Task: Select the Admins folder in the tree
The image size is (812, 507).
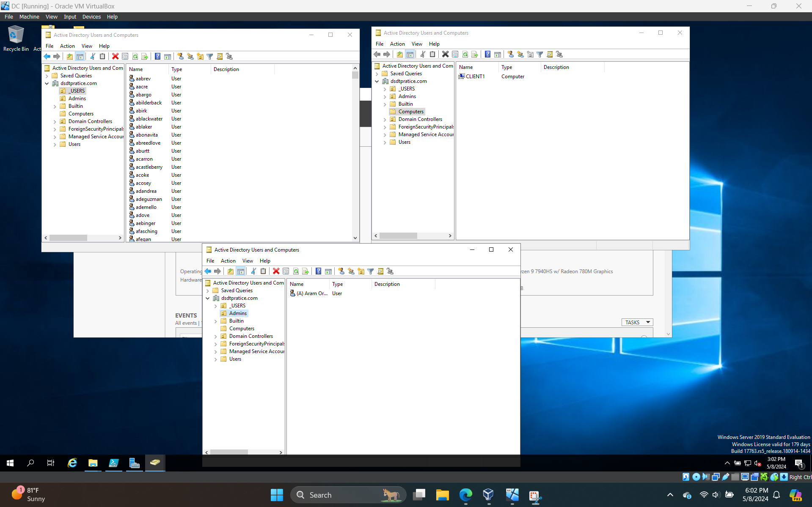Action: pos(77,98)
